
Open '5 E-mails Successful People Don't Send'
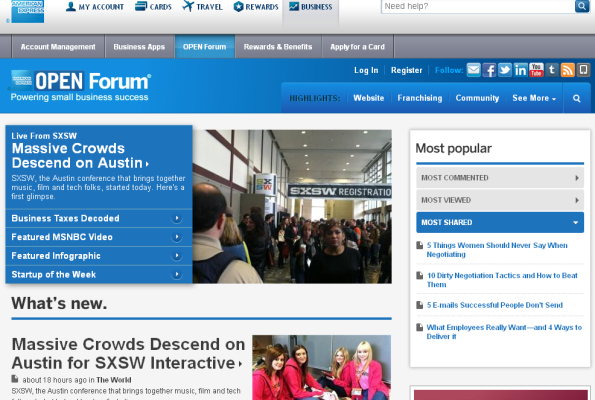click(x=495, y=305)
